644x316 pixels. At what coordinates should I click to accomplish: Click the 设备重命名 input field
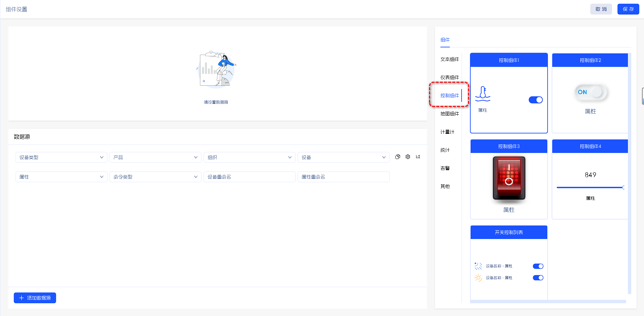[249, 177]
